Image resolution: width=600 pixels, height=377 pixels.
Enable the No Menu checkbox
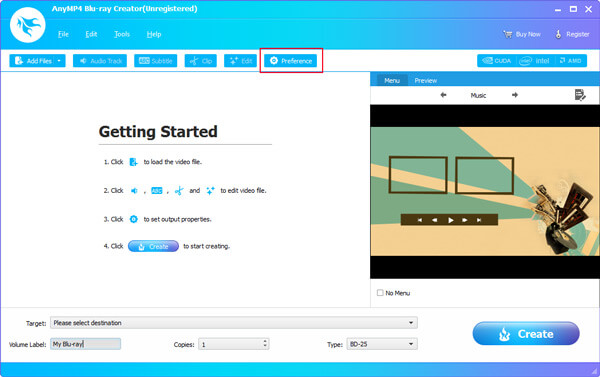[380, 293]
